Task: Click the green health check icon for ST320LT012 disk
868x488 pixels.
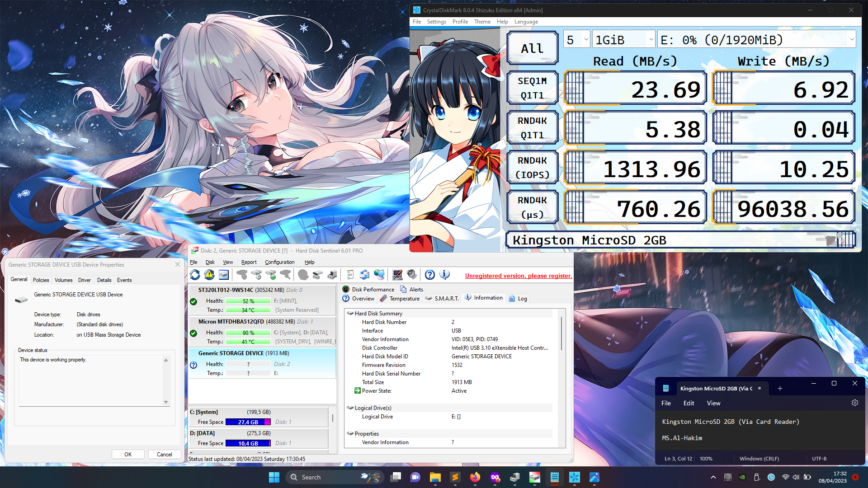Action: (x=193, y=301)
